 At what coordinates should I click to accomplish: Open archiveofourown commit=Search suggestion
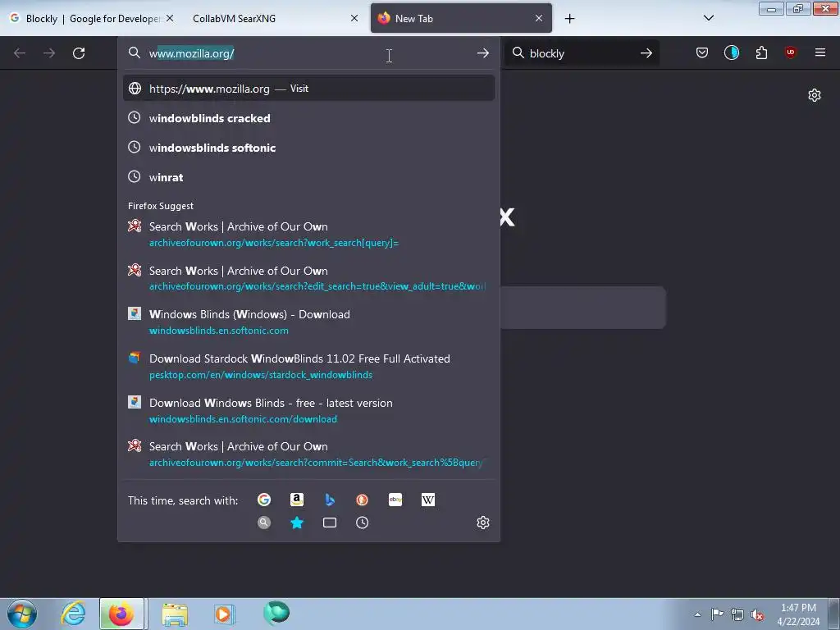pyautogui.click(x=308, y=454)
